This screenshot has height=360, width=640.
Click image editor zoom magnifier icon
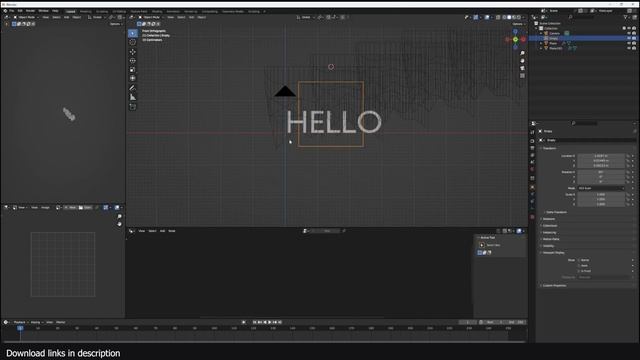[119, 217]
